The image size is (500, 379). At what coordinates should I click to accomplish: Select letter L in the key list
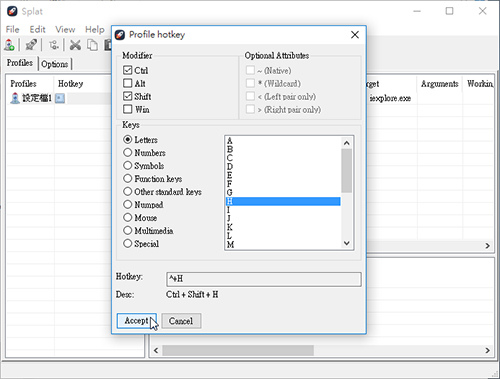[x=283, y=236]
